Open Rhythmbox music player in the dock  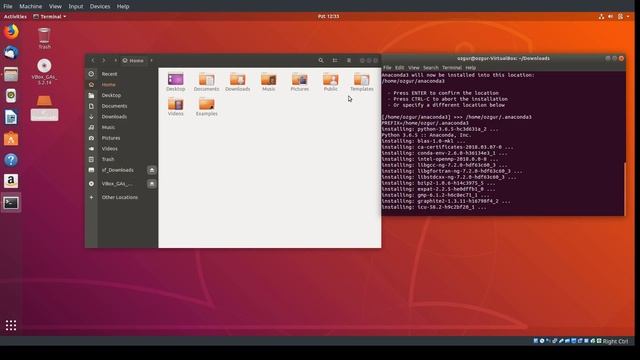(11, 96)
